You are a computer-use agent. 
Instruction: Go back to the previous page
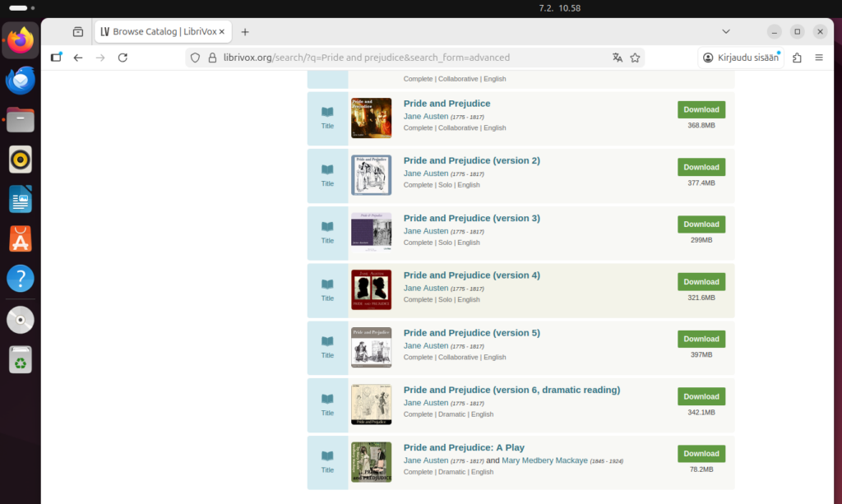point(78,58)
